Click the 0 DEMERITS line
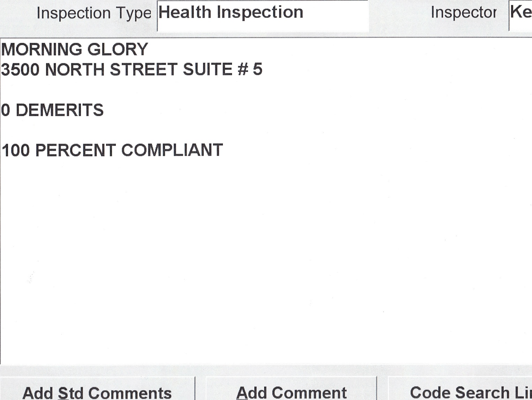The width and height of the screenshot is (532, 400). [52, 110]
